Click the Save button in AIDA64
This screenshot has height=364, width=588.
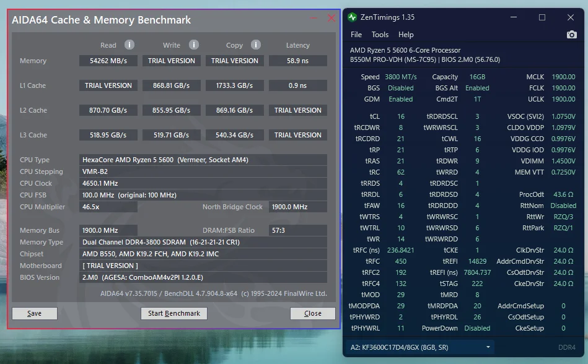35,313
